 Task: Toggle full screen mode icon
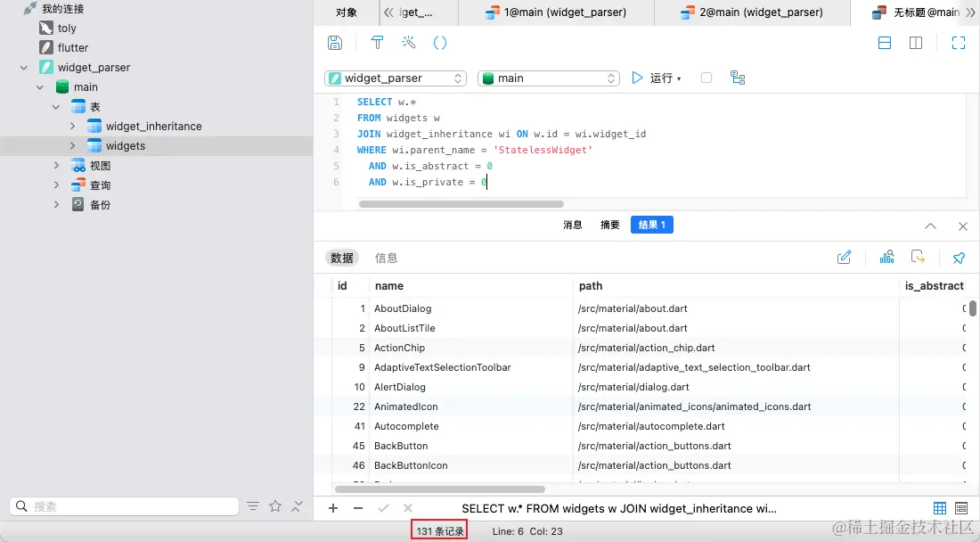coord(958,43)
